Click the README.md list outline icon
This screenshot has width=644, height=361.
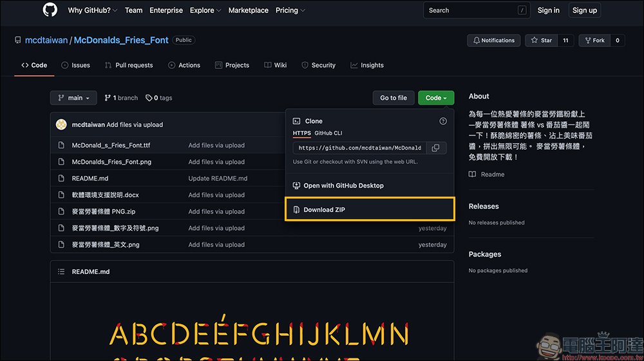61,271
